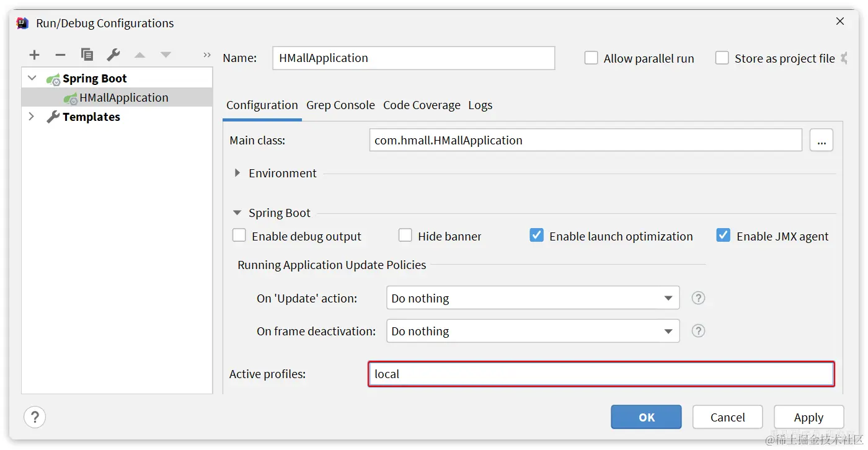Enable debug output checkbox
Image resolution: width=868 pixels, height=450 pixels.
click(239, 236)
